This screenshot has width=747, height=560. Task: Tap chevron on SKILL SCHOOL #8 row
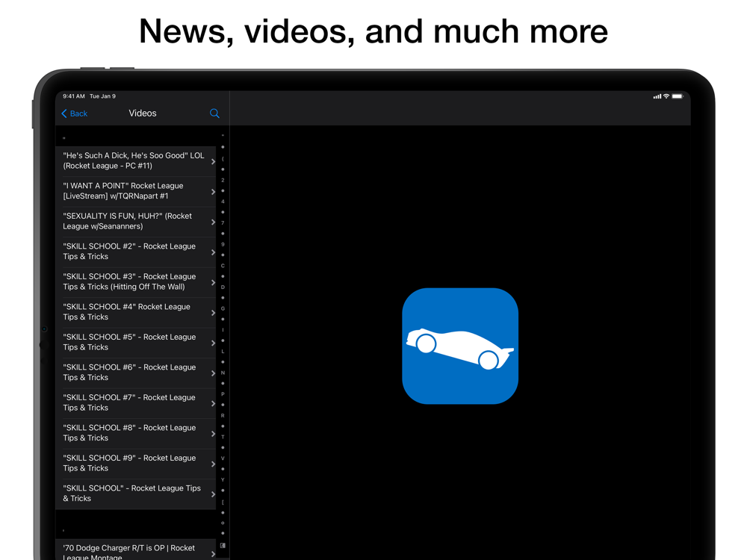[x=213, y=434]
